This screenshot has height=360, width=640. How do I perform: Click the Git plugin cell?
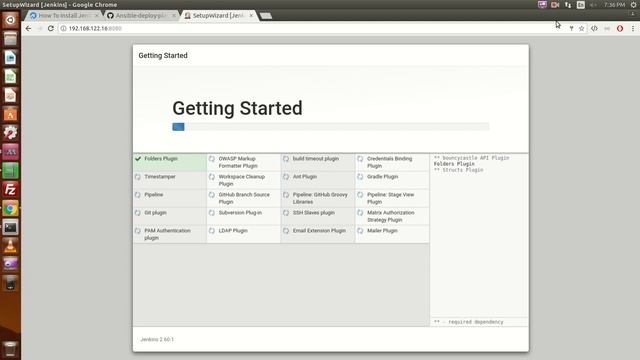(170, 216)
